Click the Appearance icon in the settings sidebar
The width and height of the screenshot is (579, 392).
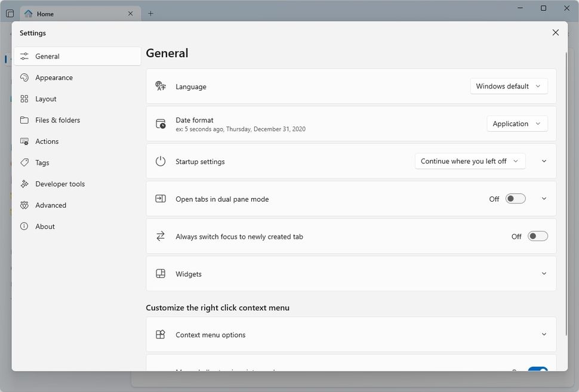point(24,78)
